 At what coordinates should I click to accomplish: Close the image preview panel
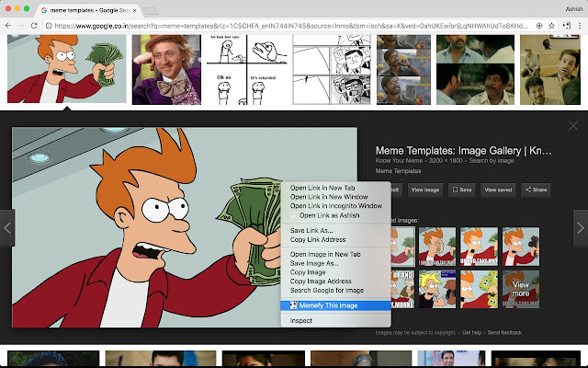coord(573,126)
